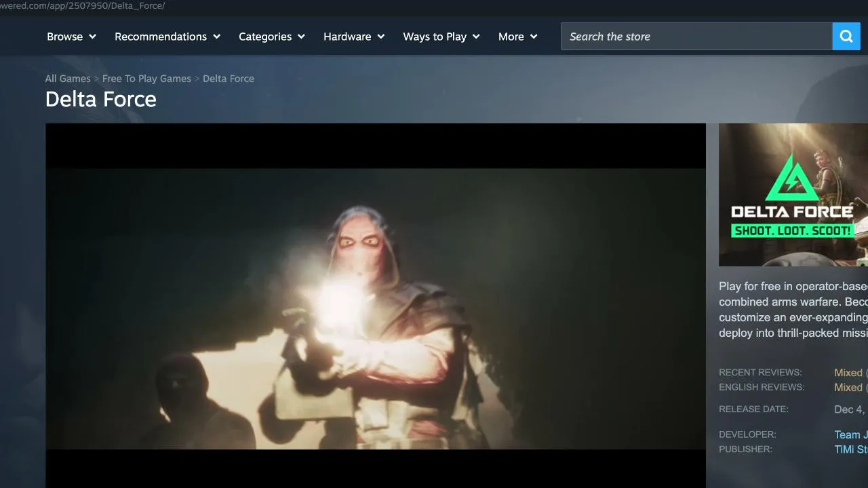Click the DEVELOPER label
This screenshot has height=488, width=868.
[x=747, y=434]
